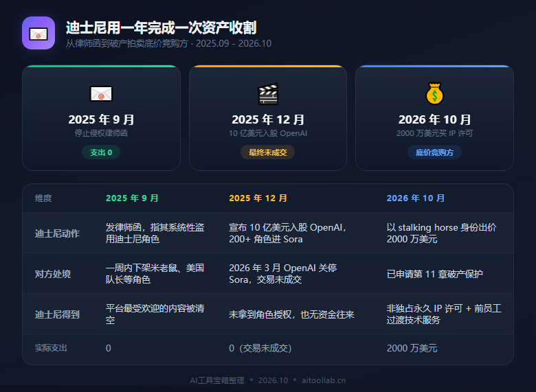
Task: Click cell 未拿到角色授权，也无资金往来
Action: (291, 314)
